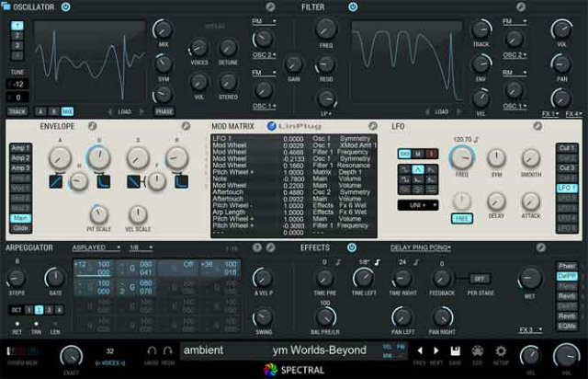Open the filter RM modulation dropdown
The image size is (588, 379).
click(514, 73)
